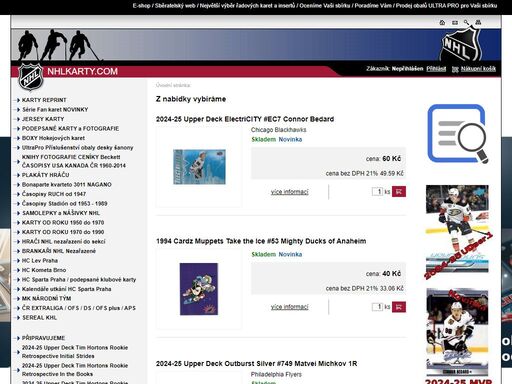The width and height of the screenshot is (512, 384).
Task: Open KARTY OD ROKU 1950 do 1970
Action: coord(63,222)
